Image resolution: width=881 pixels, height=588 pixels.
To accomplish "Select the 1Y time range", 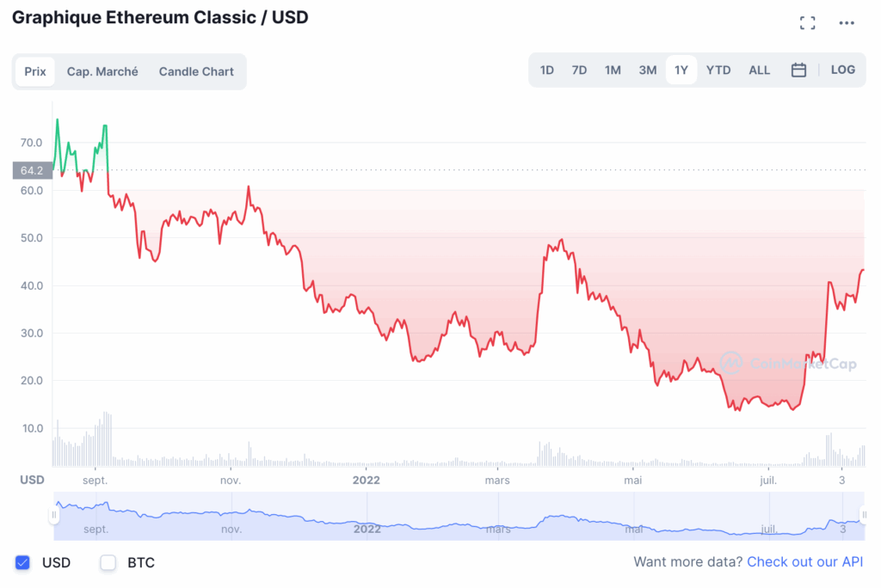I will 681,70.
